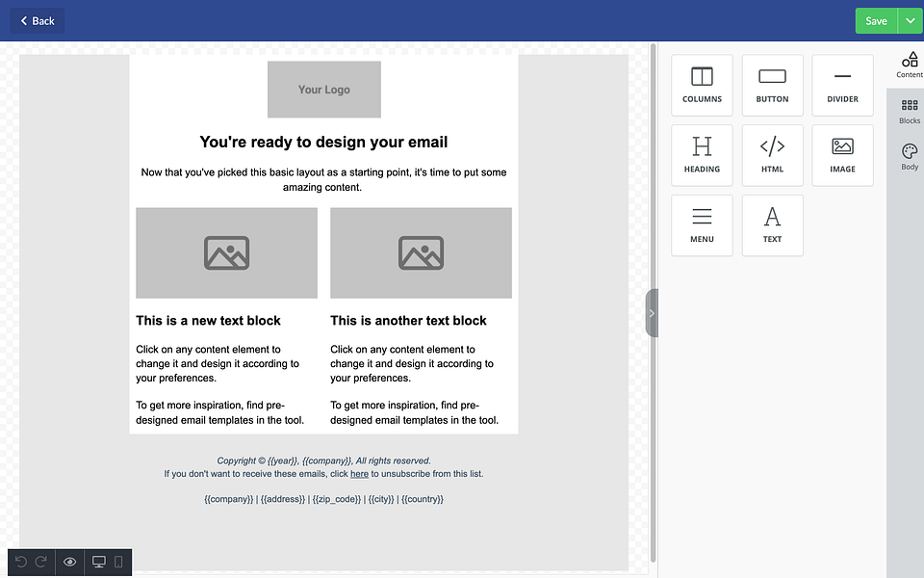Collapse the right side panel handle

tap(652, 313)
